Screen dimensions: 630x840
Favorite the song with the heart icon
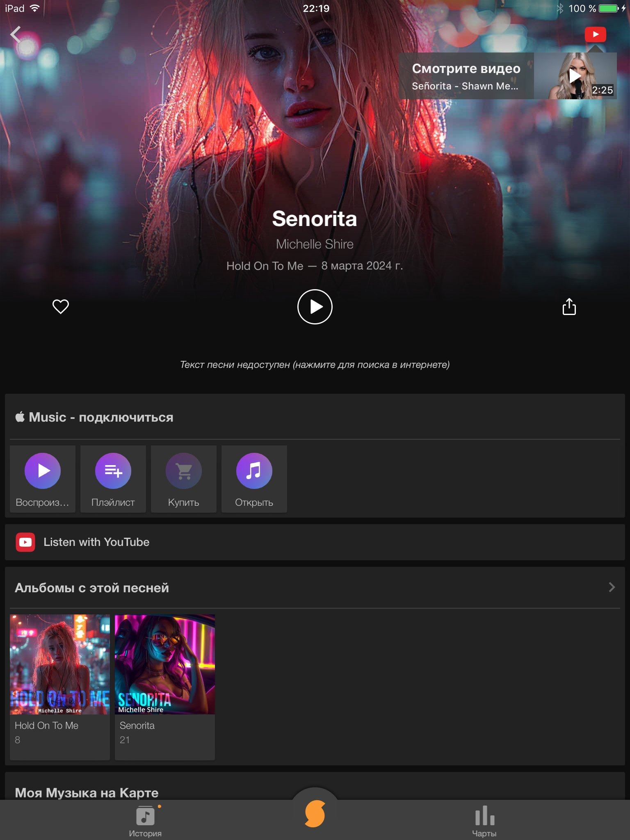[61, 306]
